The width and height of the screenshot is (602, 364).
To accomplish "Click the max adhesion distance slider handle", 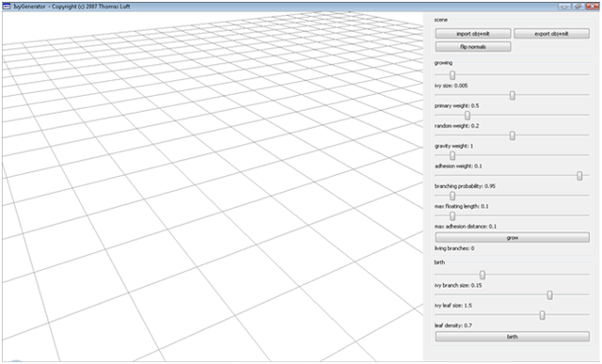I will coord(452,215).
